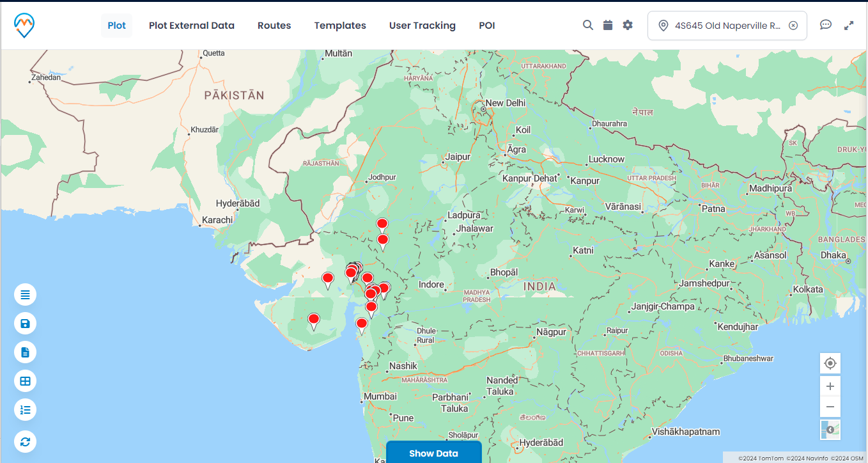Switch to Plot External Data tab
This screenshot has height=463, width=868.
pos(192,26)
